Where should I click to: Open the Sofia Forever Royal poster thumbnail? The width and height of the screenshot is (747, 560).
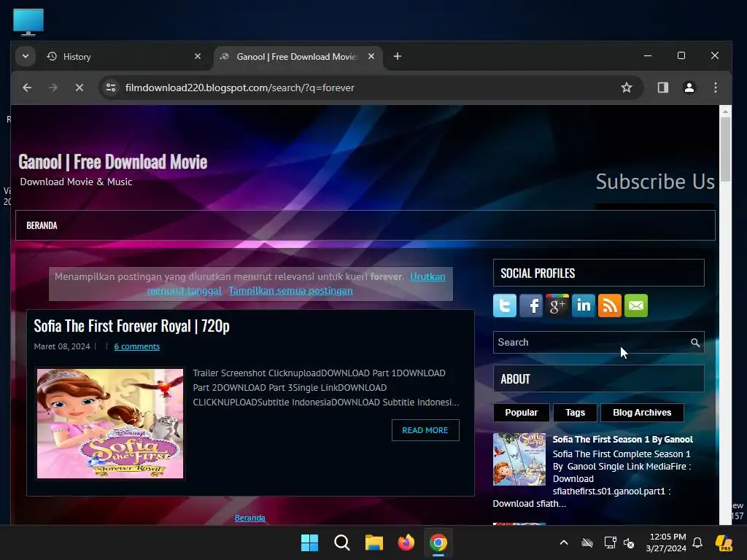110,424
